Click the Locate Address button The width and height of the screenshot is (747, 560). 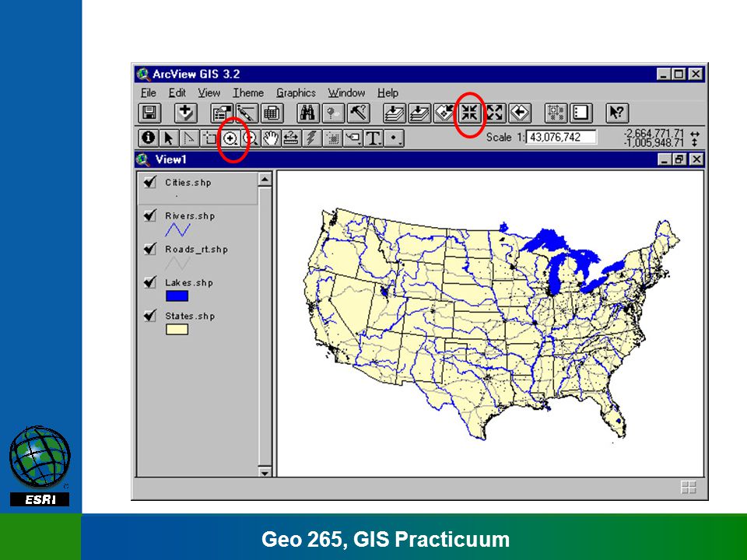333,114
